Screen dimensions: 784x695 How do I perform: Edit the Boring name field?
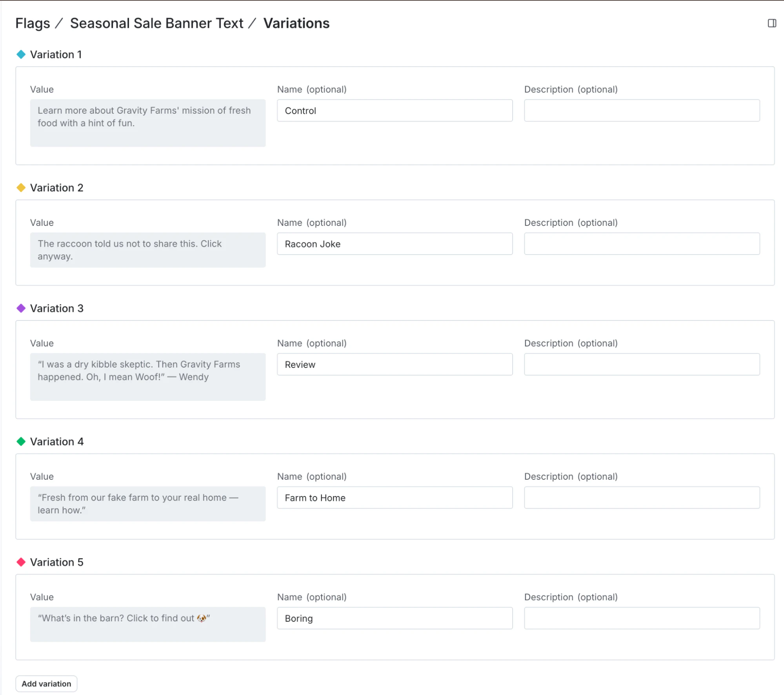[394, 618]
